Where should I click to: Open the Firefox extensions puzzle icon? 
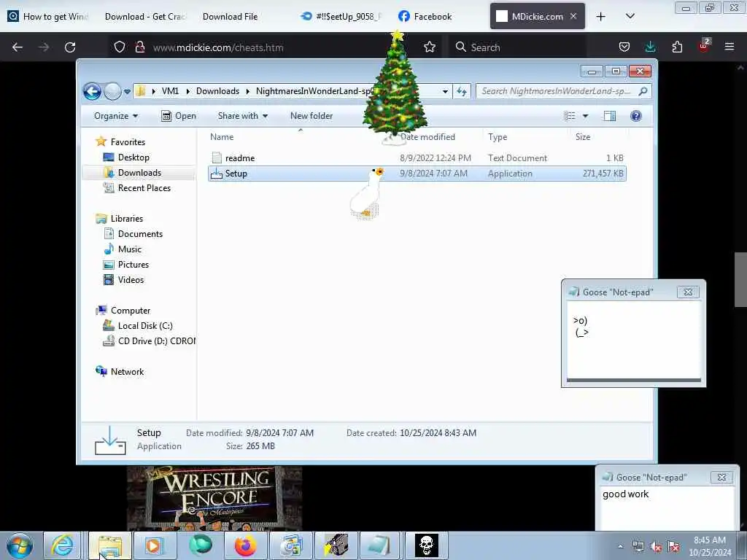(677, 47)
